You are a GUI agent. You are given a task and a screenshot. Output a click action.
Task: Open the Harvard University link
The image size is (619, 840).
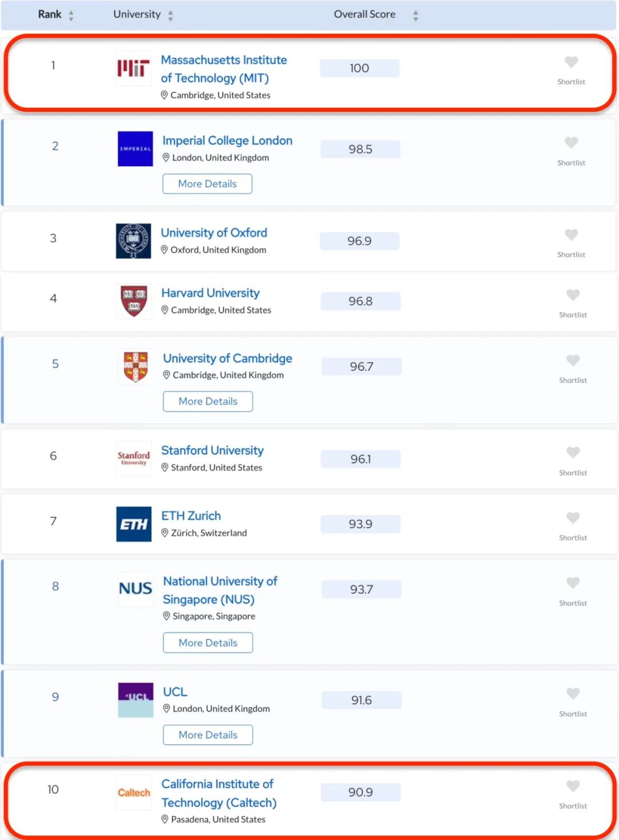pyautogui.click(x=210, y=293)
